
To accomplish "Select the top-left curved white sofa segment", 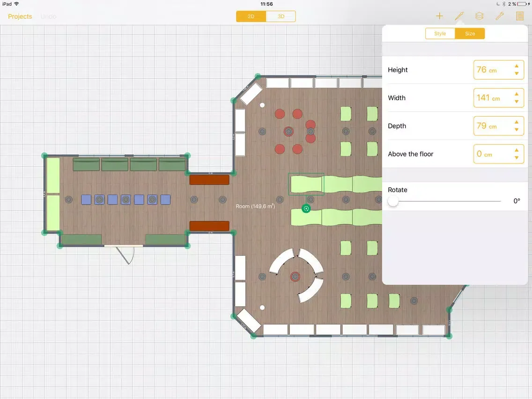I will tap(281, 261).
